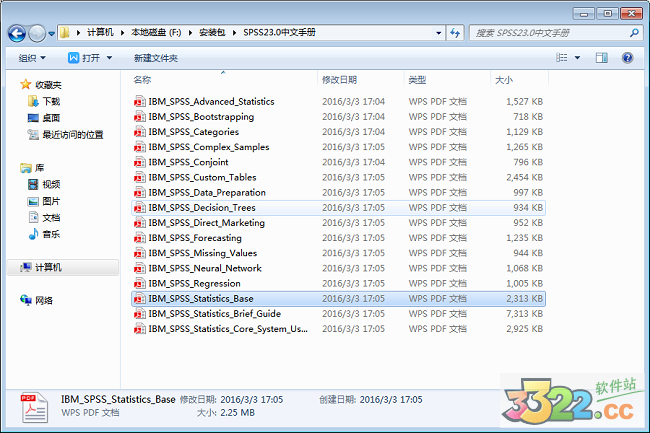This screenshot has width=650, height=433.
Task: Click SPSS23.0中文手册 breadcrumb
Action: 279,32
